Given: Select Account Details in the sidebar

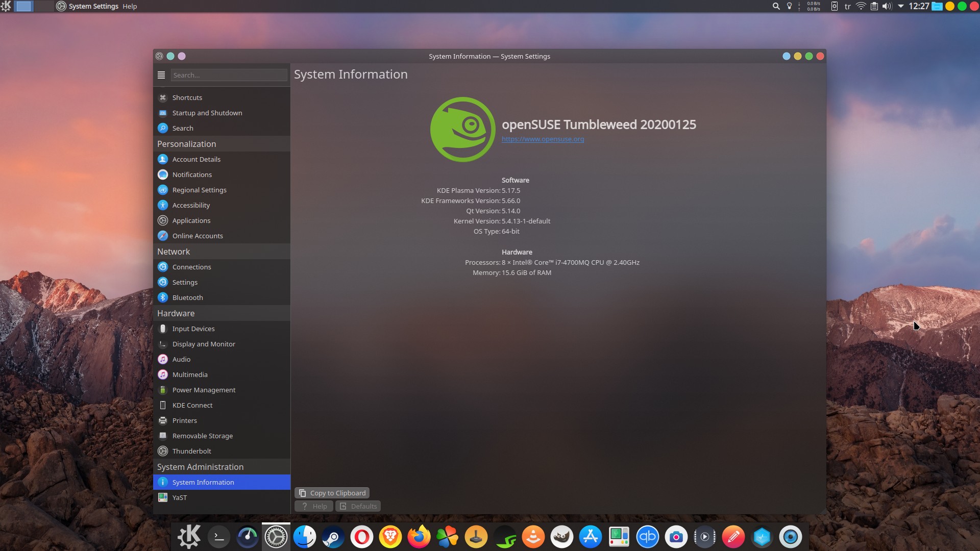Looking at the screenshot, I should pos(222,159).
